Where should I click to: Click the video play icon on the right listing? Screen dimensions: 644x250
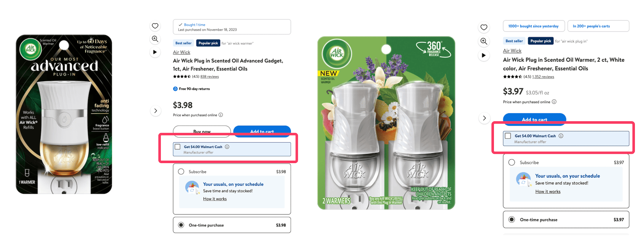click(484, 55)
